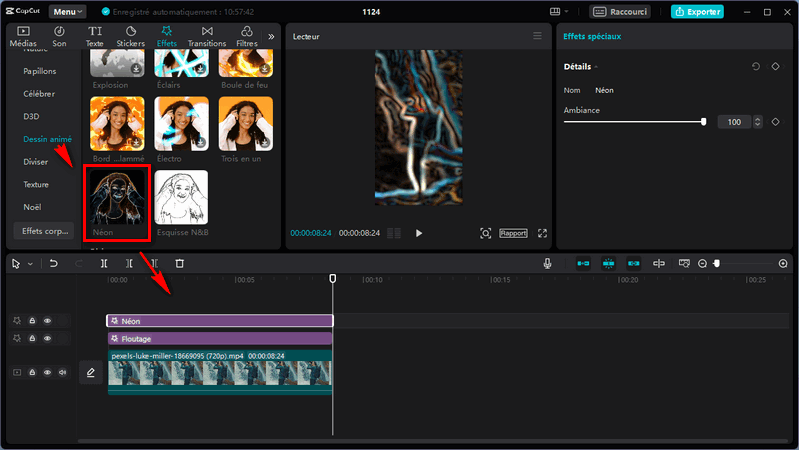The height and width of the screenshot is (450, 799).
Task: Select the Esquisse N&B effect thumbnail
Action: click(x=181, y=197)
